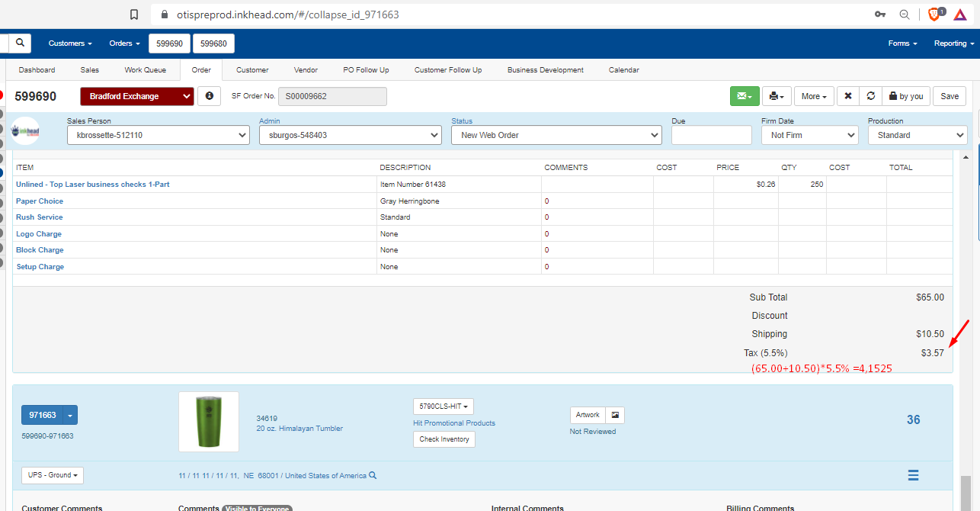
Task: Click the search magnifier icon in navbar
Action: click(x=20, y=43)
